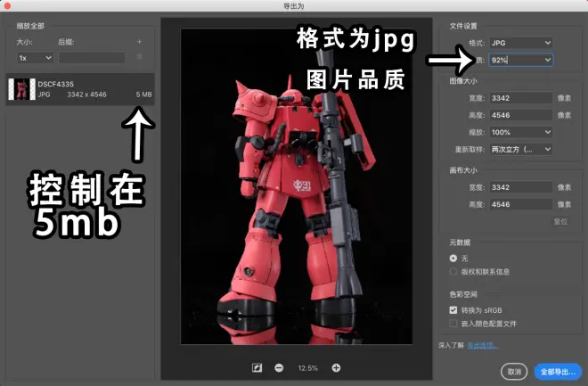The image size is (588, 386).
Task: Click the 12.5% zoom level text
Action: click(307, 368)
